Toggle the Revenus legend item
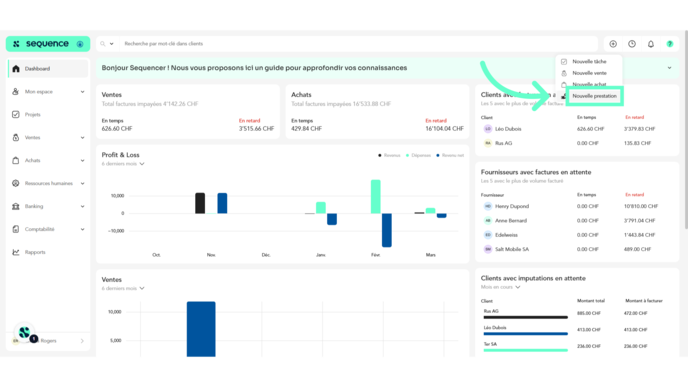 (389, 155)
